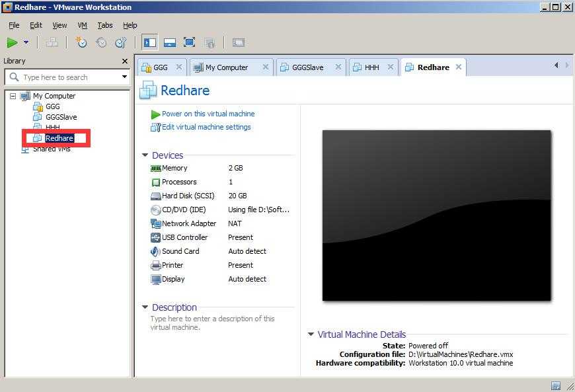The width and height of the screenshot is (575, 392).
Task: Click the Revert to snapshot icon
Action: tap(101, 43)
